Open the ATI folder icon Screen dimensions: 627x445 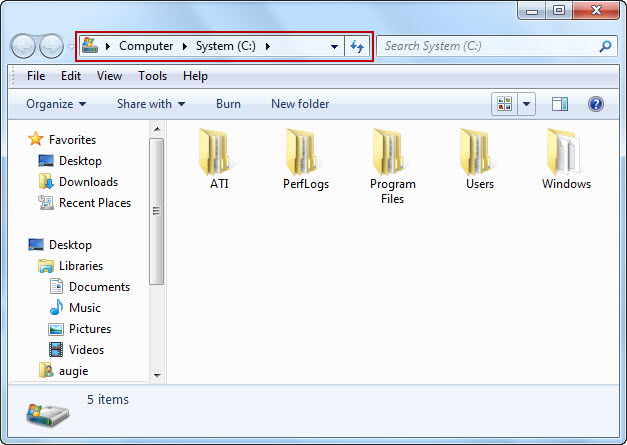pos(219,151)
